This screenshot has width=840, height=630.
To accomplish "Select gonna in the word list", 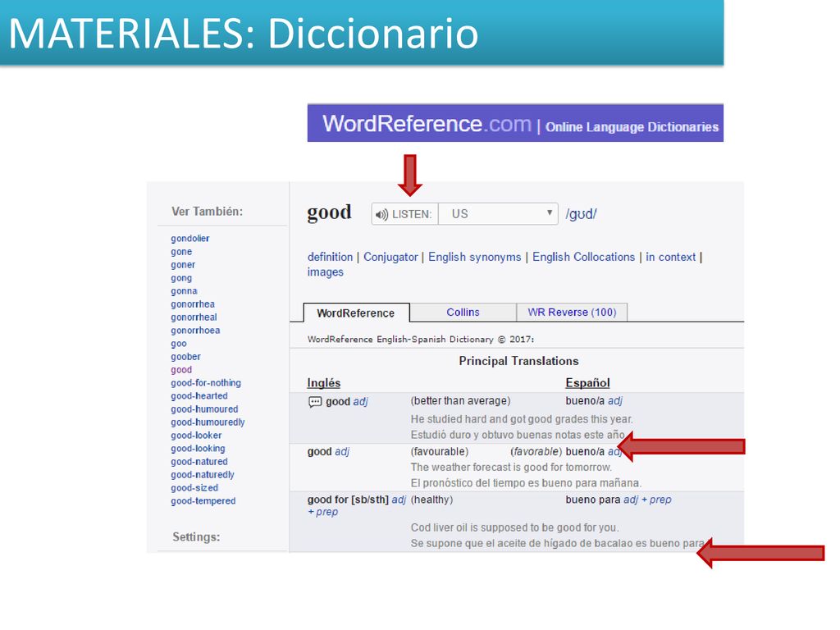I will click(185, 291).
